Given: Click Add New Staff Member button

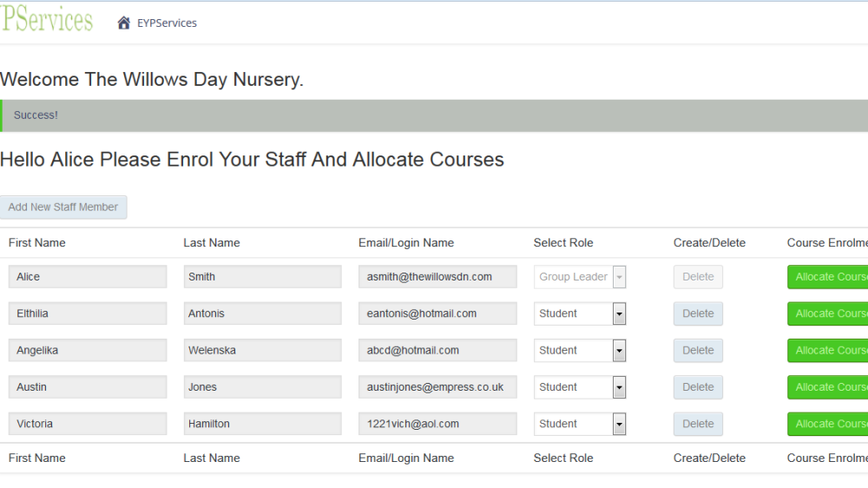Looking at the screenshot, I should [63, 208].
